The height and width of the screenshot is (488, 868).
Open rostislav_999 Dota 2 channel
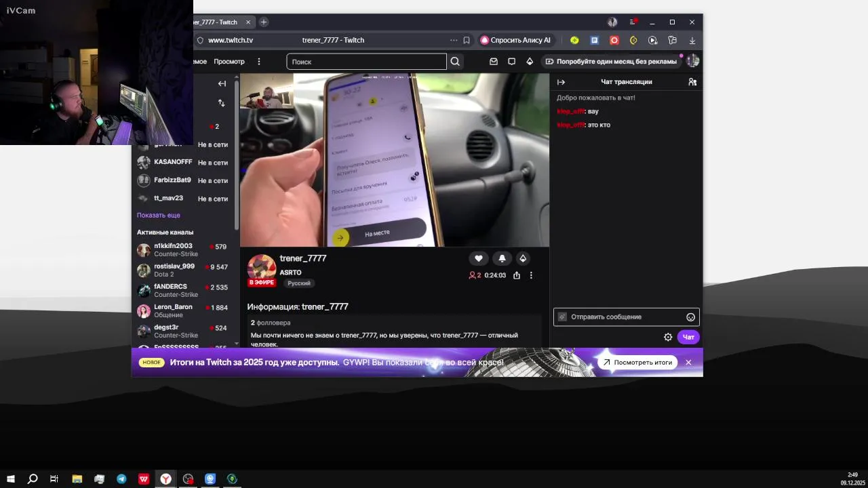183,270
